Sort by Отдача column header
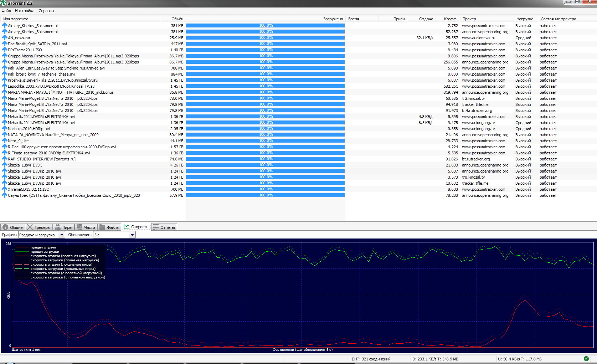This screenshot has height=364, width=597. click(x=421, y=19)
